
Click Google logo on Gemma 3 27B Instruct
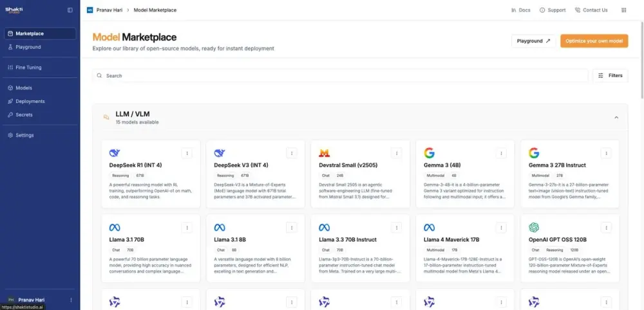point(534,153)
